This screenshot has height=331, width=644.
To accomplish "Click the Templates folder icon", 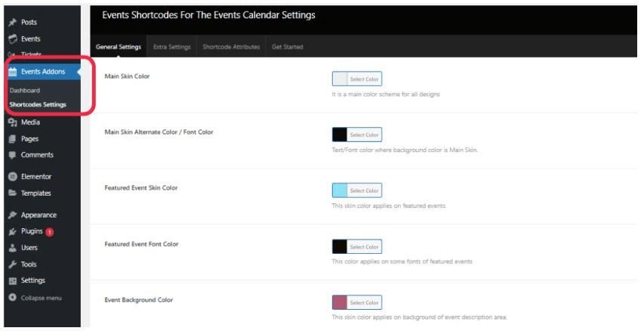I will [13, 193].
